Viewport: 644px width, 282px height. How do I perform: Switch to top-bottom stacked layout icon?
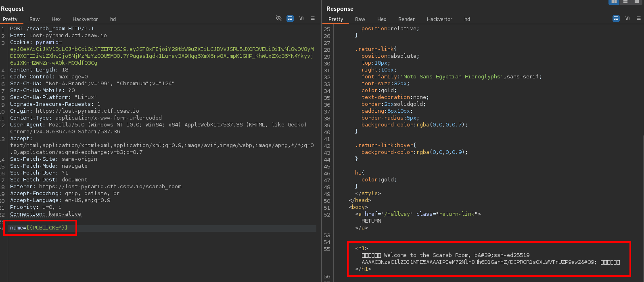pos(625,2)
